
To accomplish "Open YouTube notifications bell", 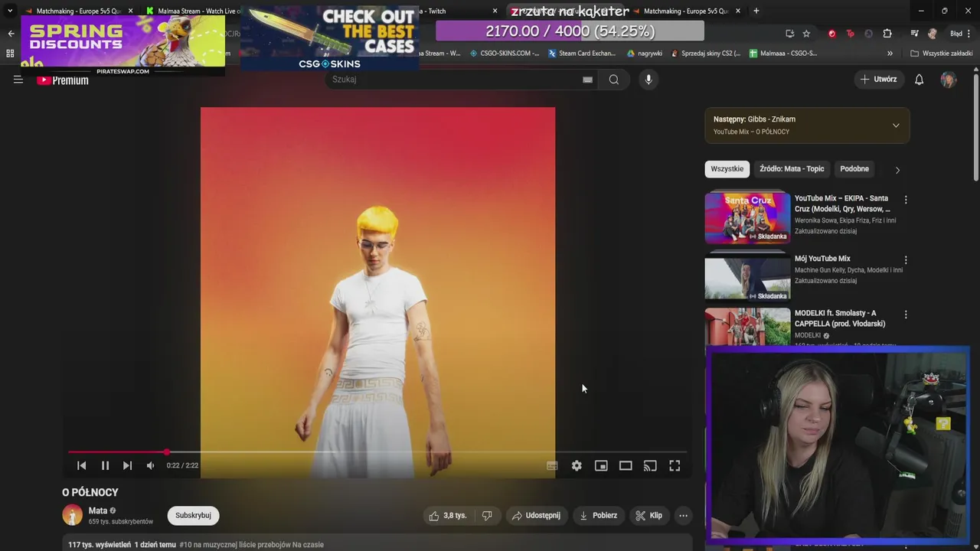I will 920,80.
